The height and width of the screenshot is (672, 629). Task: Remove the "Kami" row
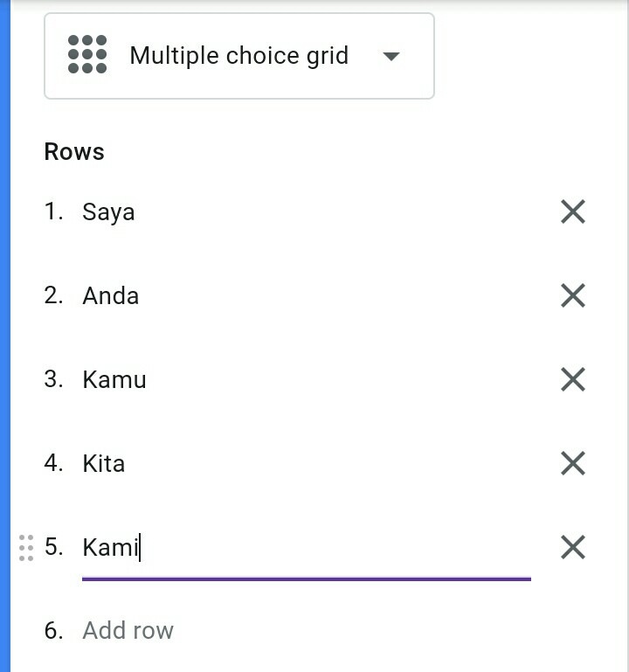point(572,547)
